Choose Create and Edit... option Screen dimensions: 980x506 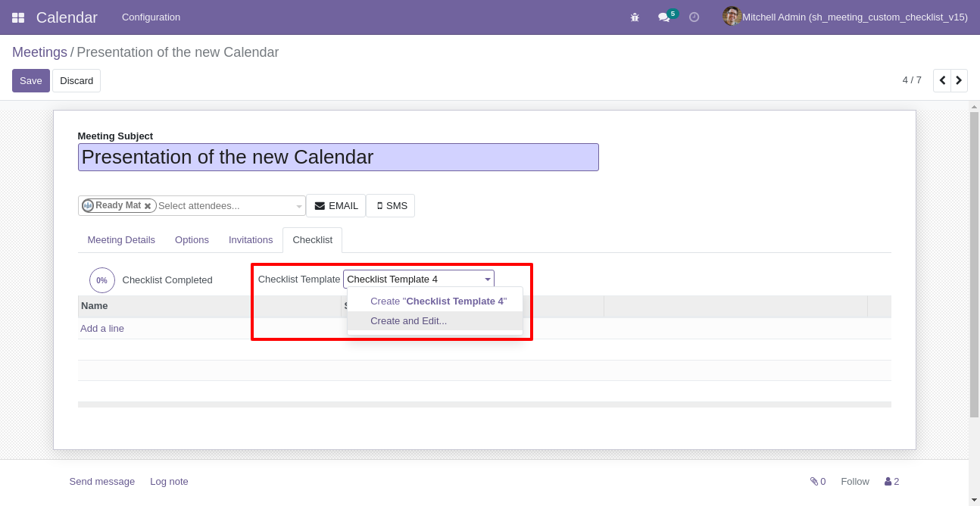pyautogui.click(x=408, y=321)
